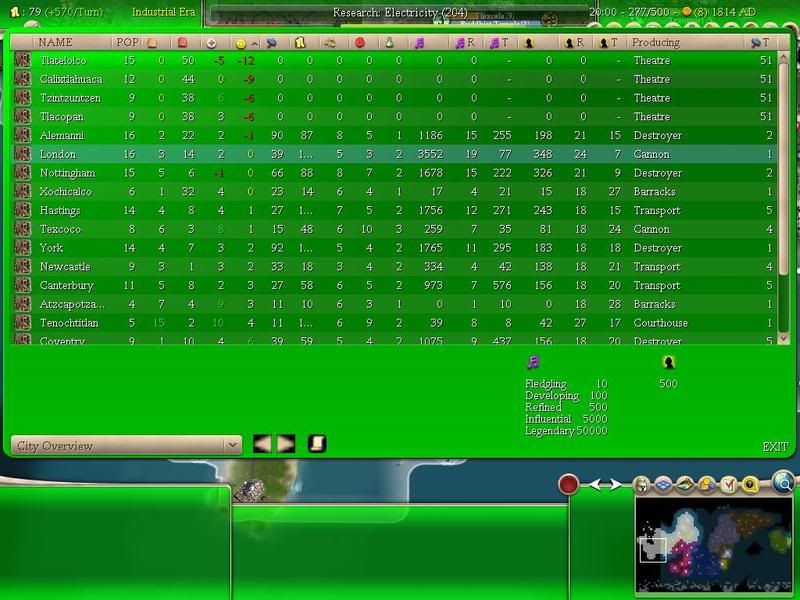Image resolution: width=800 pixels, height=600 pixels.
Task: Click the city icon next to Tenochtitlan
Action: (22, 323)
